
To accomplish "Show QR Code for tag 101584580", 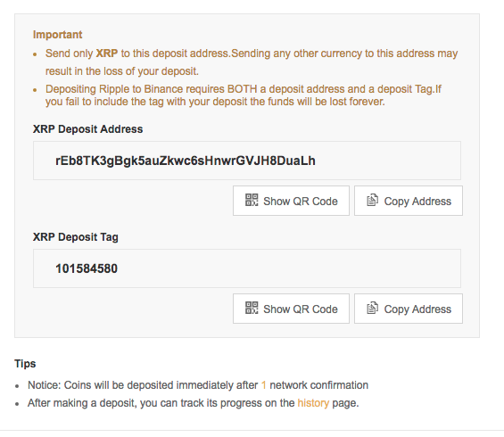I will 291,309.
